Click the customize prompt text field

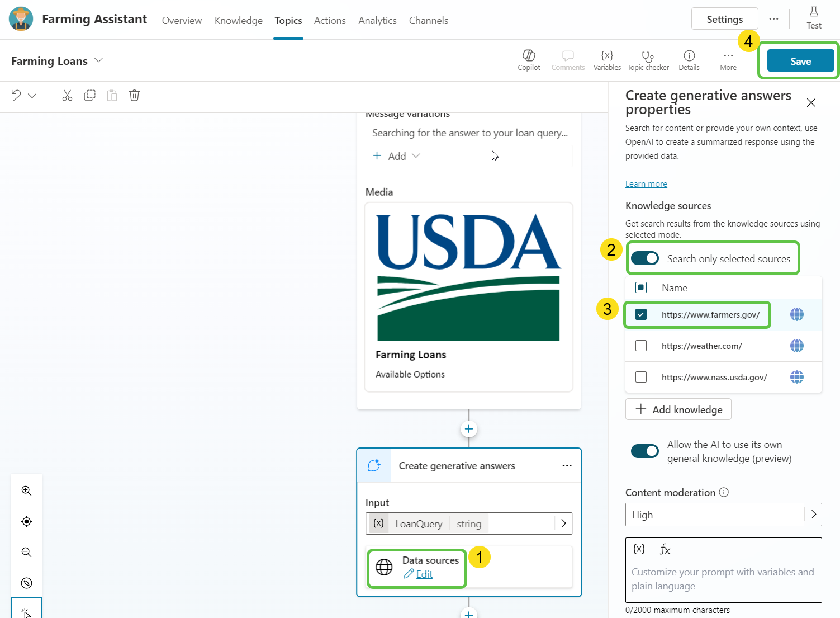pos(723,579)
